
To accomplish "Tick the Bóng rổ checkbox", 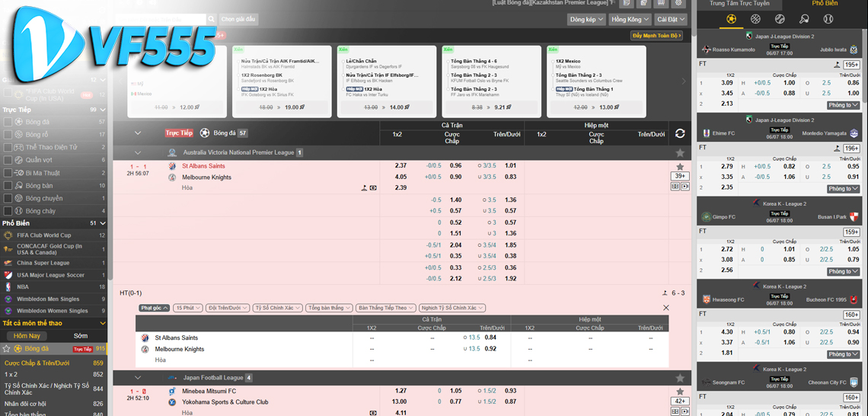I will 8,135.
